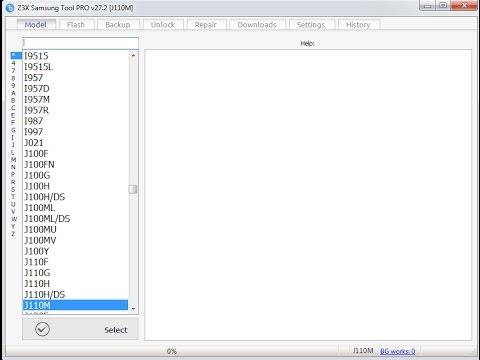The image size is (480, 360).
Task: Click the Z3X app icon in title bar
Action: click(10, 7)
